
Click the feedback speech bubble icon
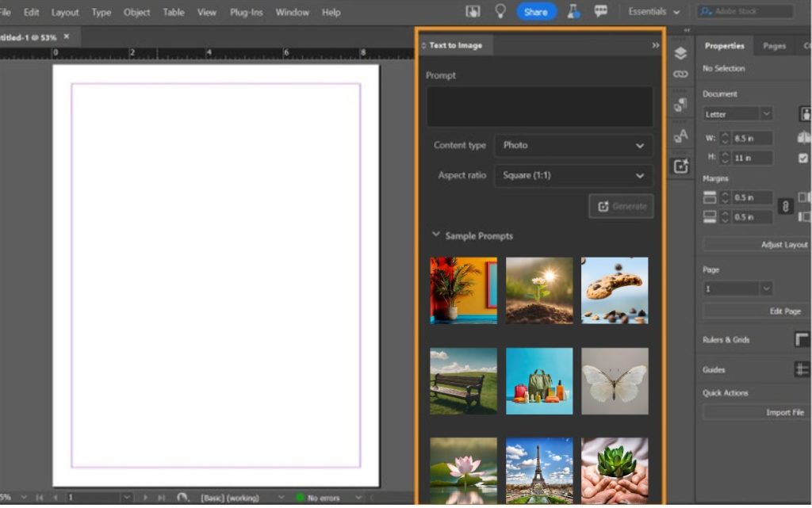(x=602, y=11)
